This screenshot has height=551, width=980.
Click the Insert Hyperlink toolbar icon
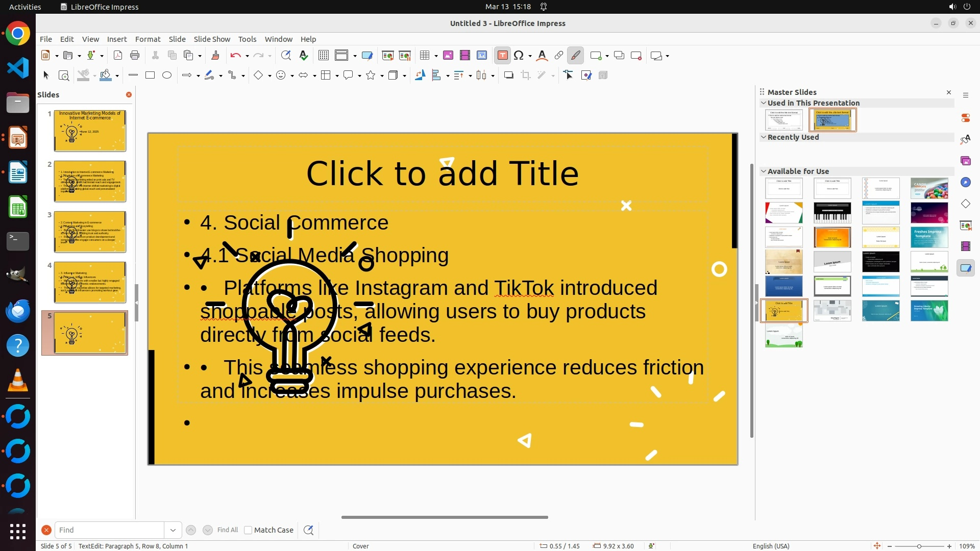pos(559,56)
